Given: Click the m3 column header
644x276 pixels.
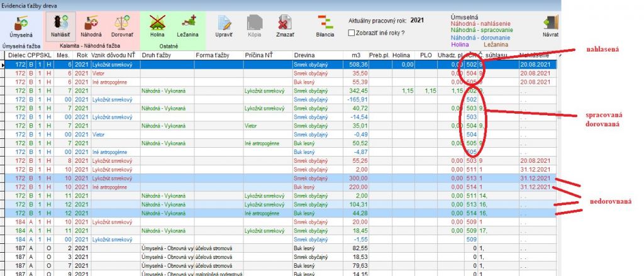Looking at the screenshot, I should 356,55.
